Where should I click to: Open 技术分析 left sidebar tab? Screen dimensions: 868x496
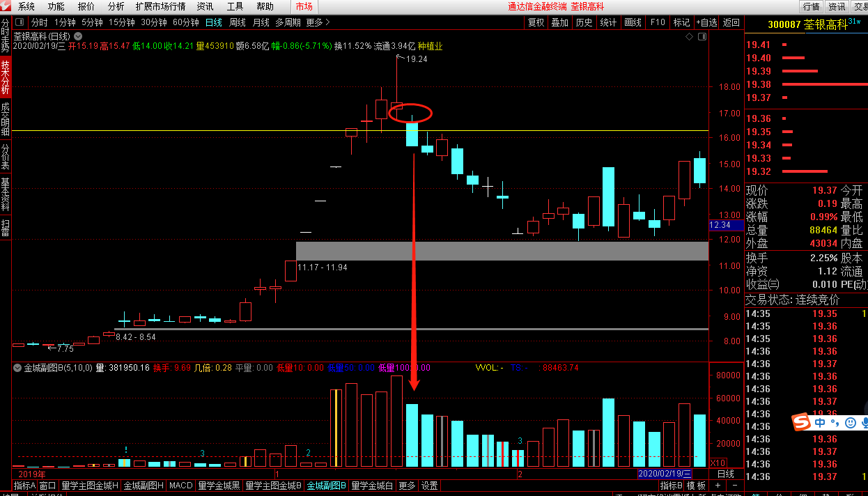pyautogui.click(x=6, y=77)
